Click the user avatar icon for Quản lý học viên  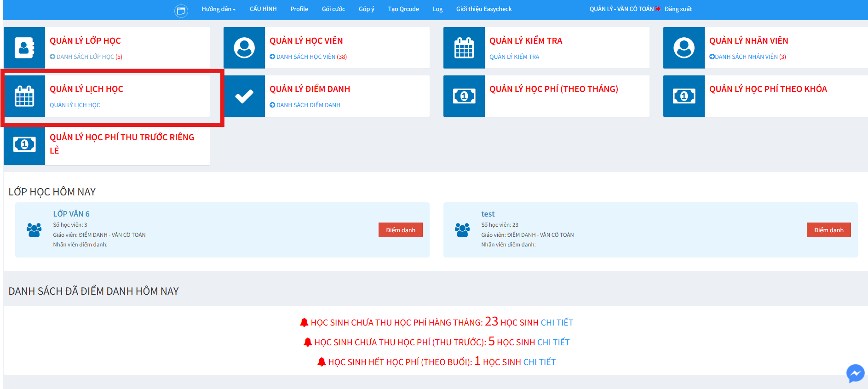pyautogui.click(x=244, y=48)
